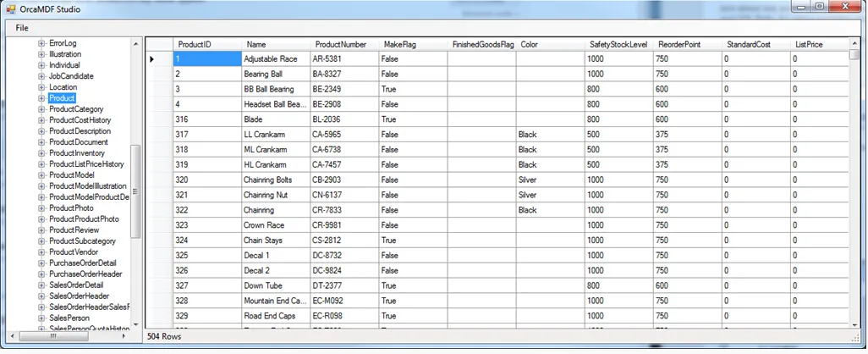The width and height of the screenshot is (868, 354).
Task: Expand the Product table node
Action: tap(41, 98)
